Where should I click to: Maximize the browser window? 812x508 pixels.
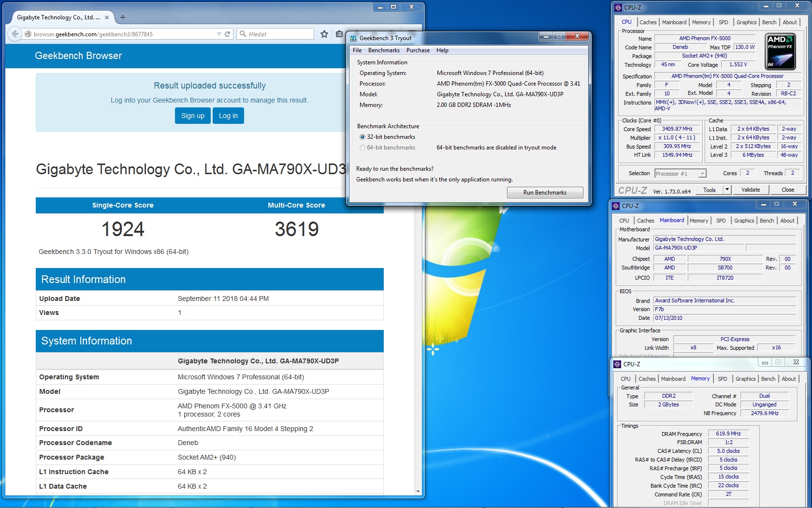click(x=393, y=7)
